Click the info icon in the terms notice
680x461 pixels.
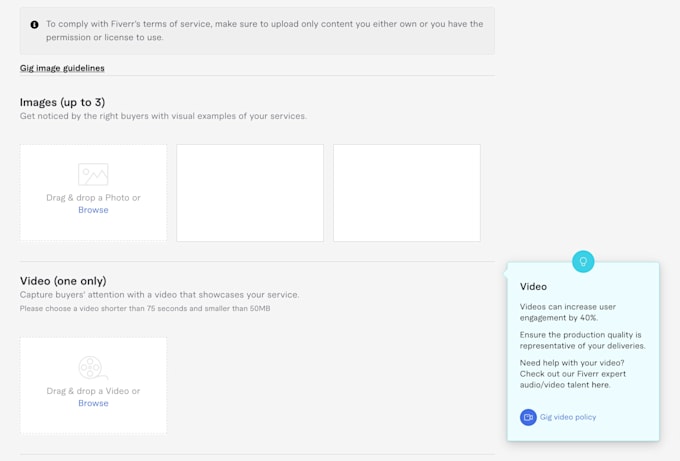[35, 25]
